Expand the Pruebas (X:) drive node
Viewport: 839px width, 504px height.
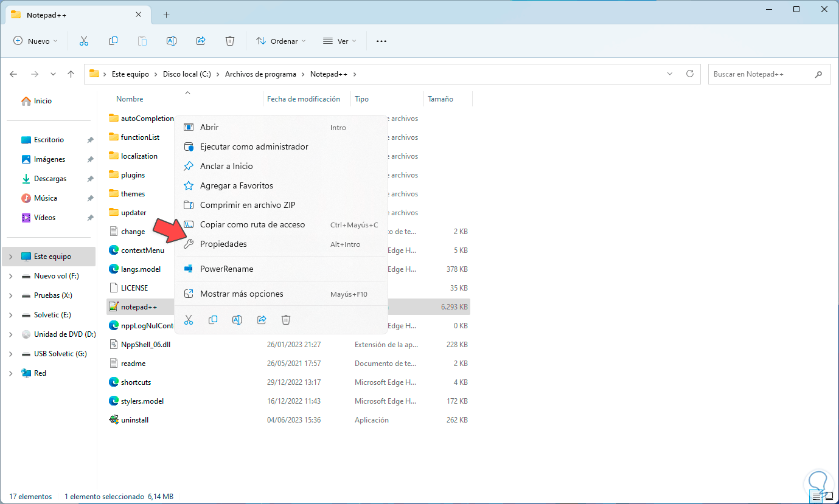(x=11, y=295)
